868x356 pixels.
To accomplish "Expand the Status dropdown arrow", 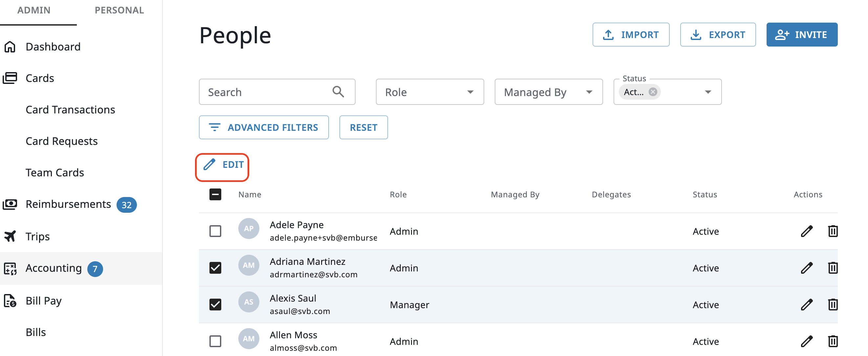I will click(x=708, y=92).
